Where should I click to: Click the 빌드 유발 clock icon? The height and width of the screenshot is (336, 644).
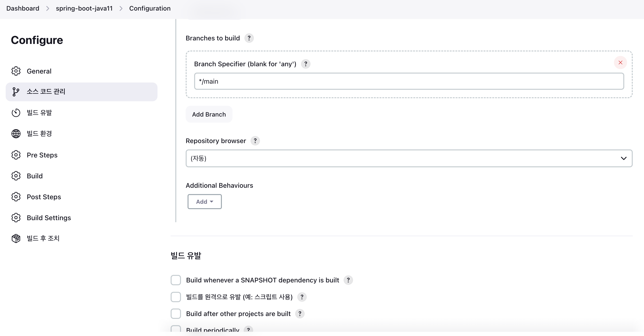(x=16, y=113)
